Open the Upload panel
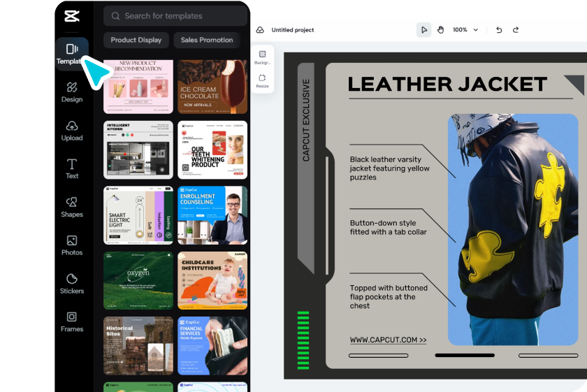Image resolution: width=587 pixels, height=392 pixels. point(72,131)
